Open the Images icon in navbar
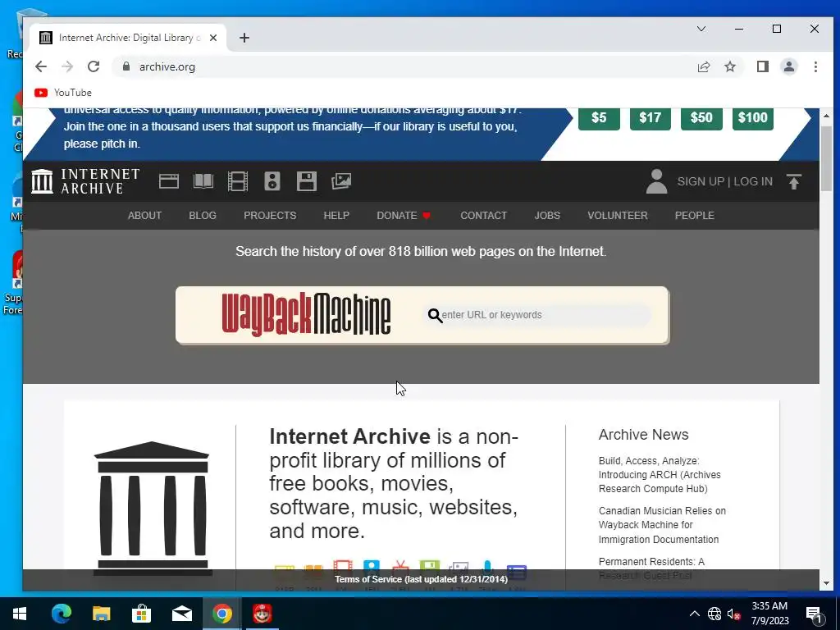 click(341, 181)
